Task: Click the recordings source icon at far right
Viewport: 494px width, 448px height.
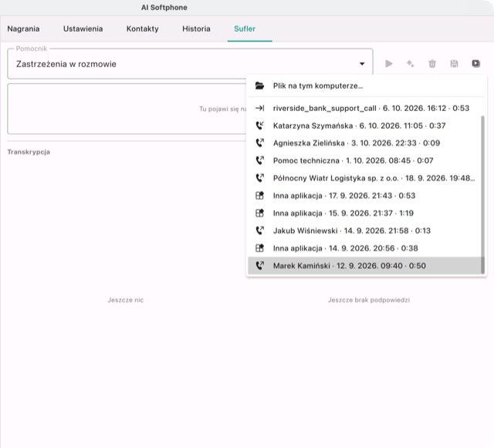Action: click(475, 64)
